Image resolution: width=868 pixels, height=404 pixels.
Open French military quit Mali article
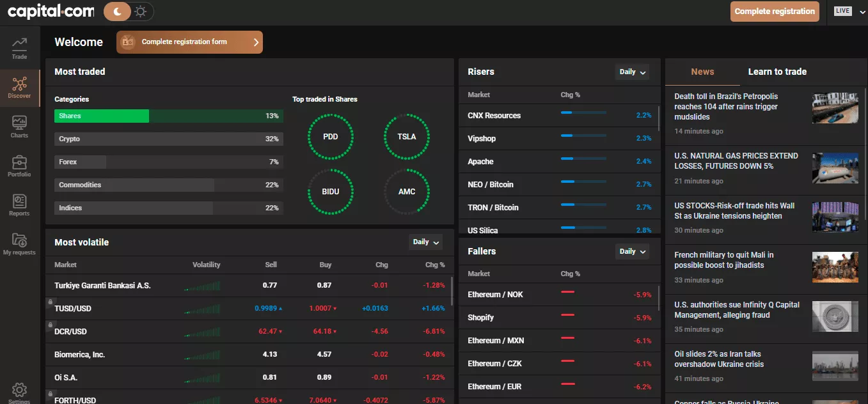click(723, 260)
